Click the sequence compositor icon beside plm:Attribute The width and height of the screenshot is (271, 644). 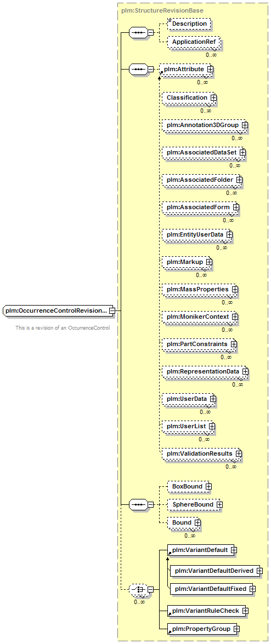click(138, 70)
